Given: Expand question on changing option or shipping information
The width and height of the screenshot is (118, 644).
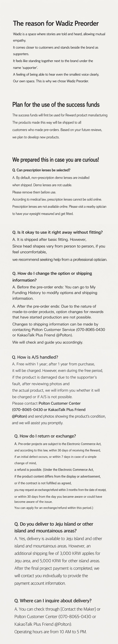Looking at the screenshot, I should click(52, 277).
